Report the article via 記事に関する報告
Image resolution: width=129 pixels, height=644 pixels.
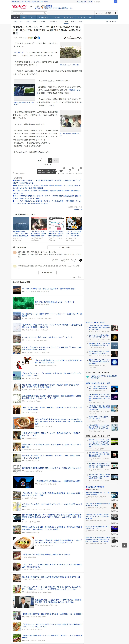[x=19, y=173]
